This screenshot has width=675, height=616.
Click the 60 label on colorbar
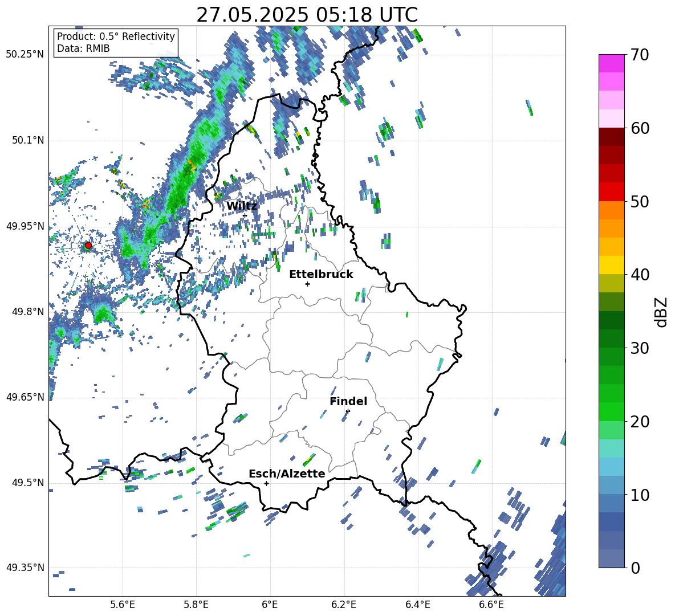tap(640, 128)
